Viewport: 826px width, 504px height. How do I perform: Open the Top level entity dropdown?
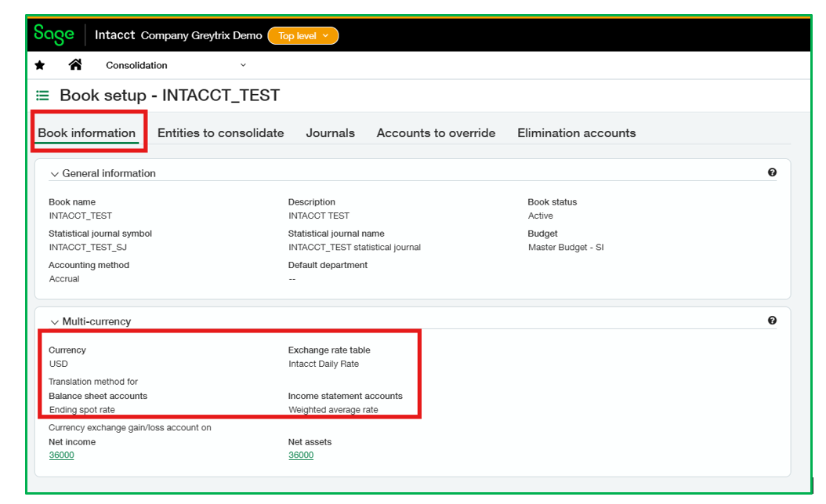303,36
